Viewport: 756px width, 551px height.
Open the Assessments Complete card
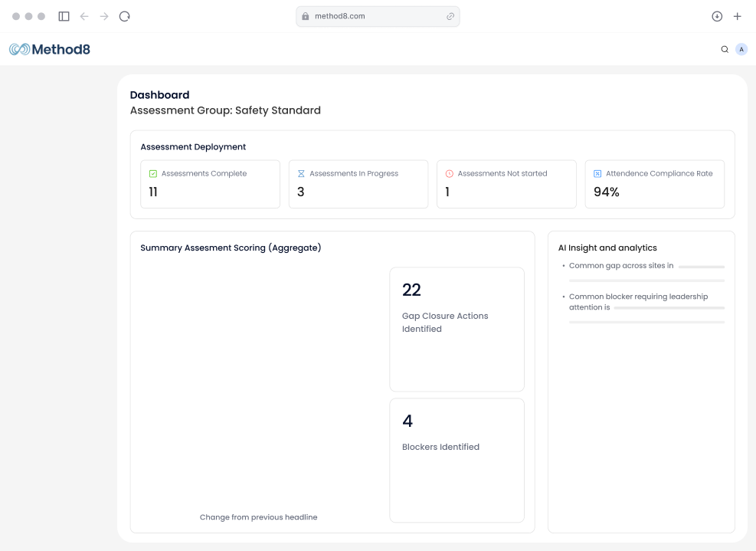(210, 185)
